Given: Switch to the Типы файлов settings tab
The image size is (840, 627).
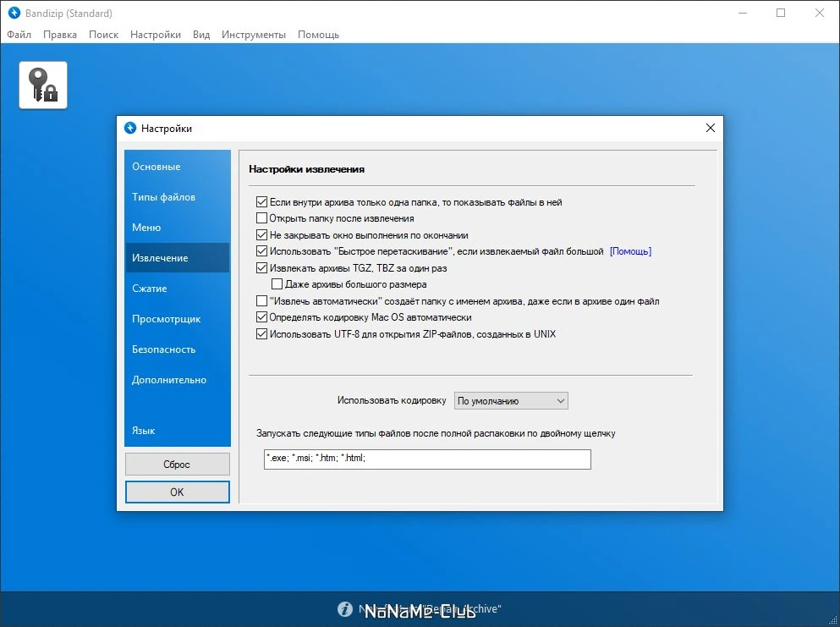Looking at the screenshot, I should click(x=178, y=197).
